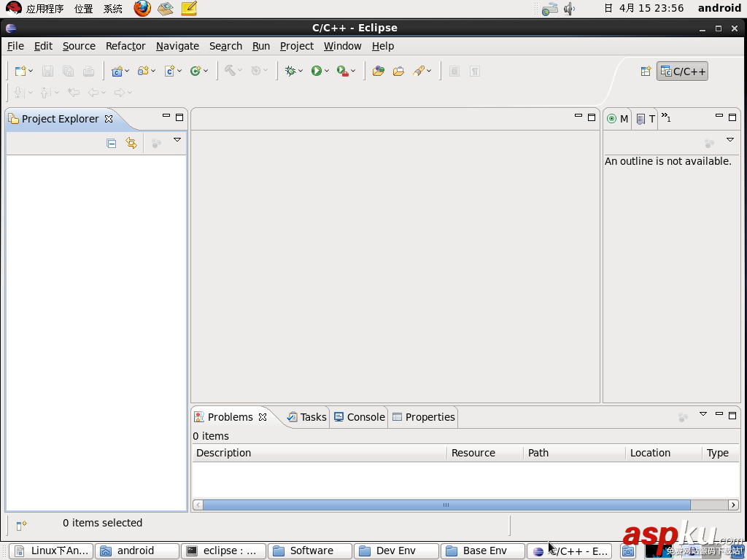747x560 pixels.
Task: Open Problems panel view menu triangle
Action: click(703, 414)
